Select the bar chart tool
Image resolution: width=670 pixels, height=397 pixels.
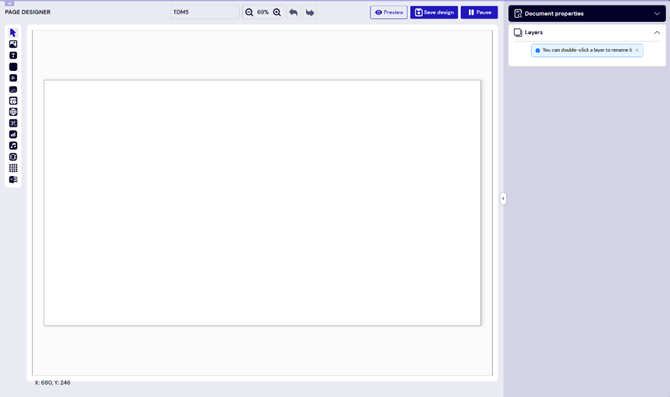pos(13,135)
